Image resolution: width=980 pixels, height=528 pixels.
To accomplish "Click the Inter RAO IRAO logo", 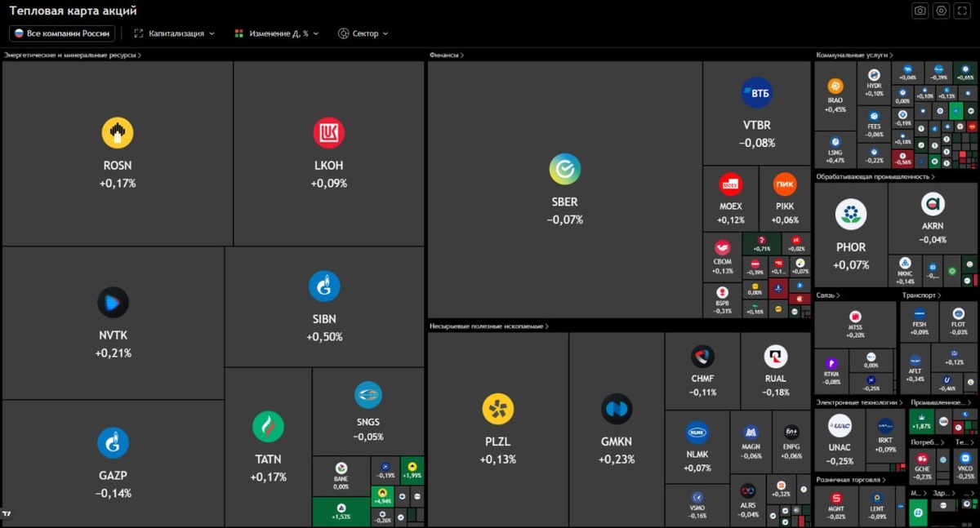I will pos(835,86).
